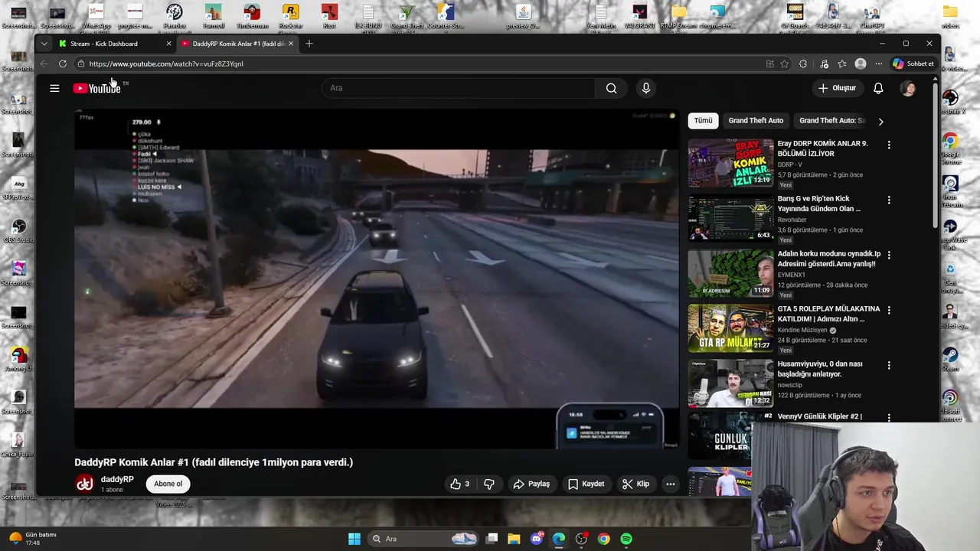The width and height of the screenshot is (980, 551).
Task: Start voice search with the microphone icon
Action: pos(646,88)
